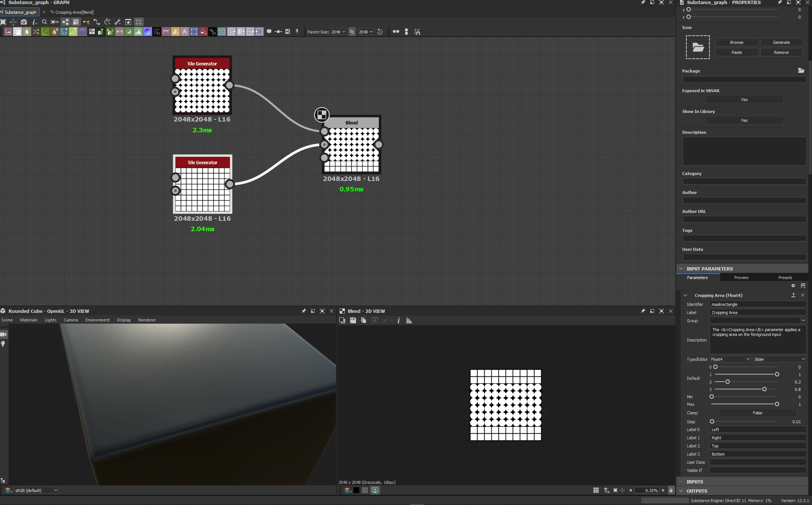Click the package folder icon
Screen dimensions: 812x505
[801, 71]
